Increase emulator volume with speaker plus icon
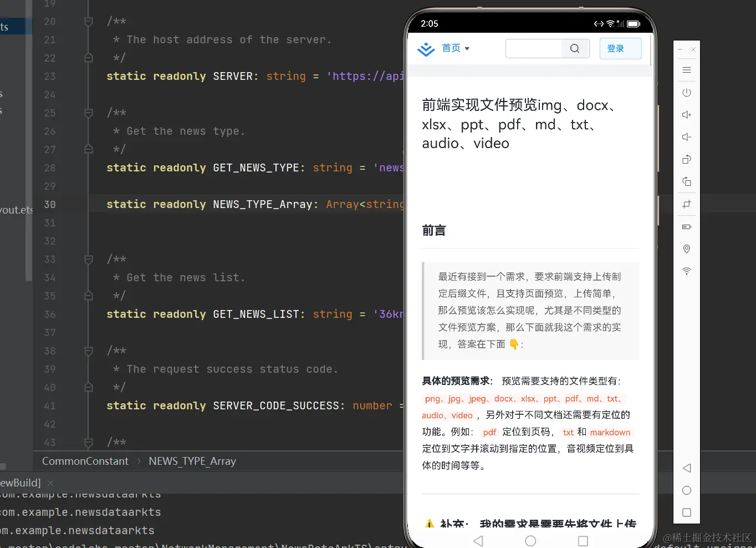756x548 pixels. (x=687, y=115)
